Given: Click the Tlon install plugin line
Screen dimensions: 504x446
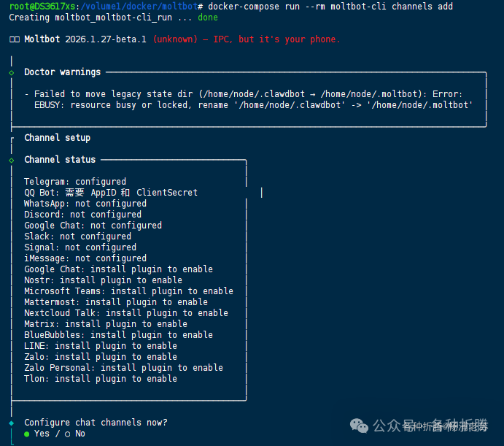Looking at the screenshot, I should pos(100,379).
